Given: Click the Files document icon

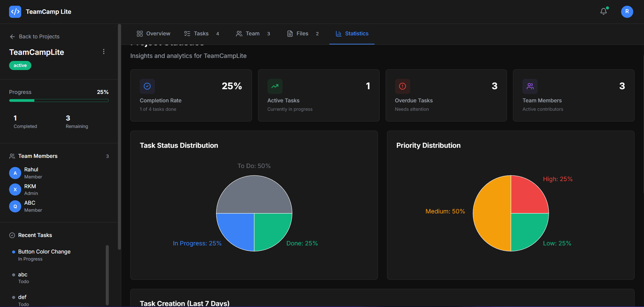Looking at the screenshot, I should pyautogui.click(x=290, y=34).
